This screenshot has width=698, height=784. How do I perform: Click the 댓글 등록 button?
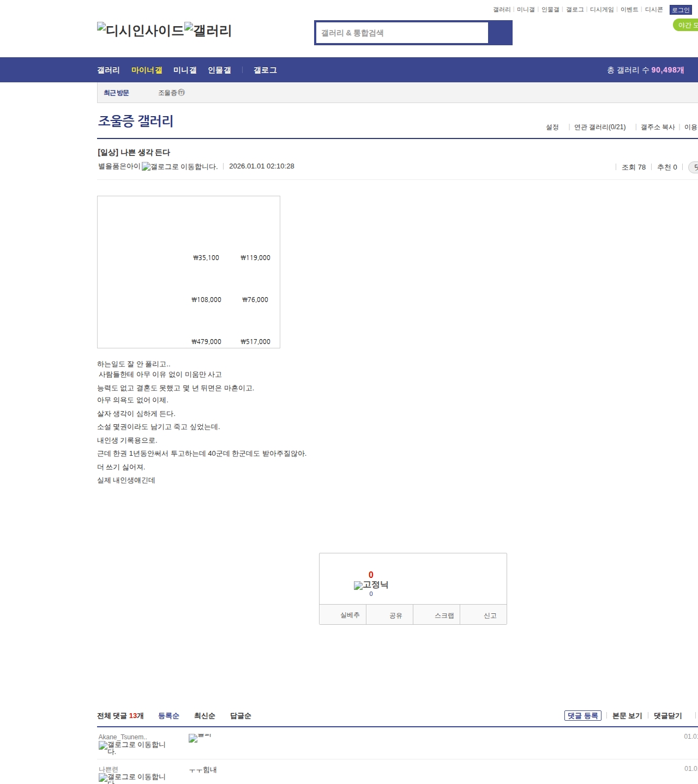coord(582,716)
